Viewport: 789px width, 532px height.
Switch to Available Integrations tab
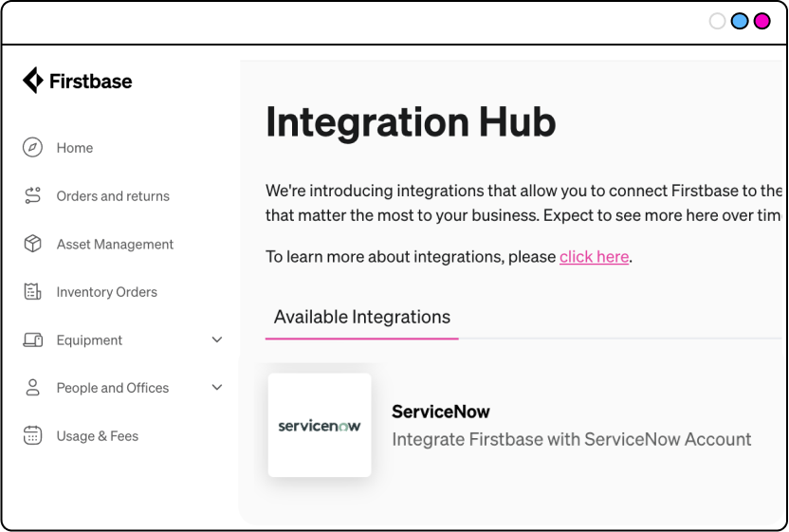tap(362, 317)
